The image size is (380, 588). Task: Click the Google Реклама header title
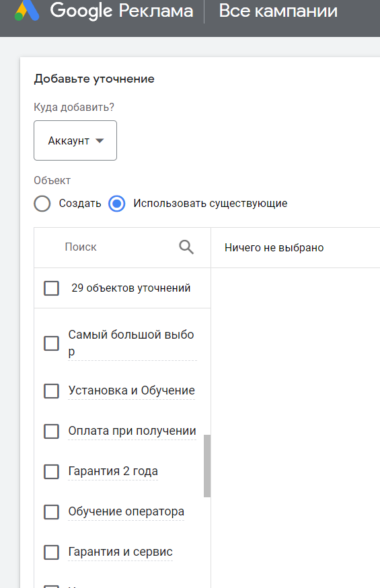(122, 11)
